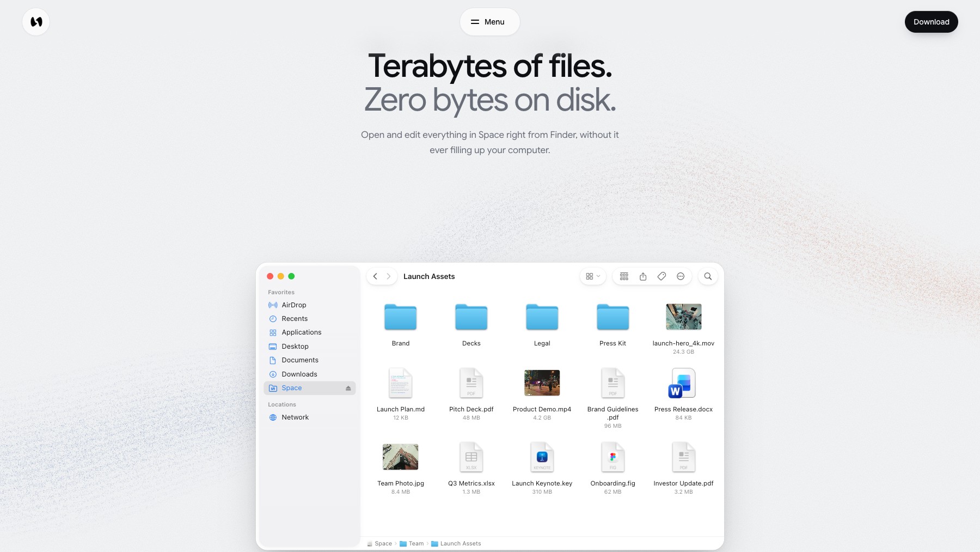Select Documents in the sidebar
This screenshot has width=980, height=552.
coord(310,360)
